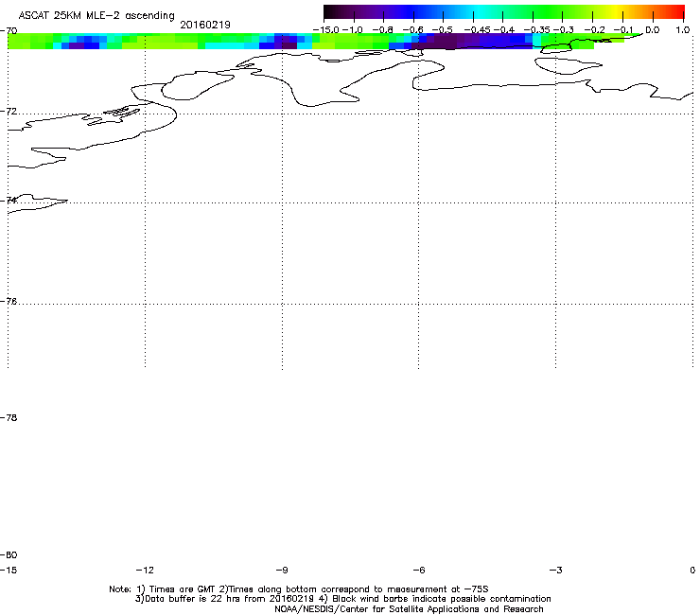The height and width of the screenshot is (615, 700).
Task: Select the -9 longitude axis label
Action: coord(282,570)
